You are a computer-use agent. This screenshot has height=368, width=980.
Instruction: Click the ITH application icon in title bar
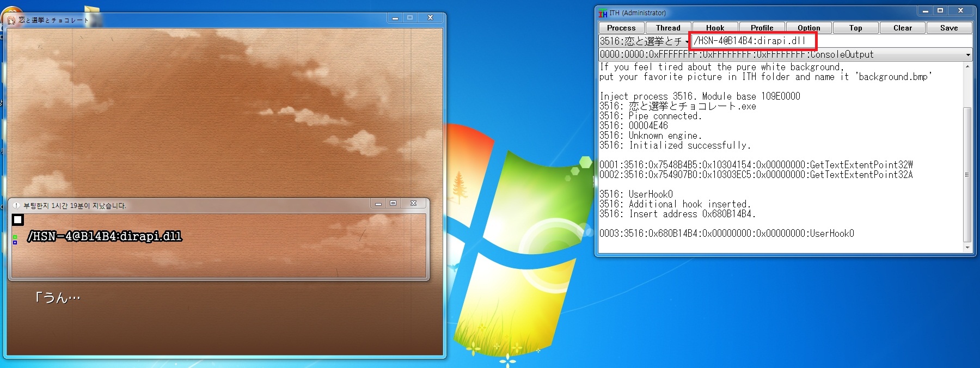(603, 13)
